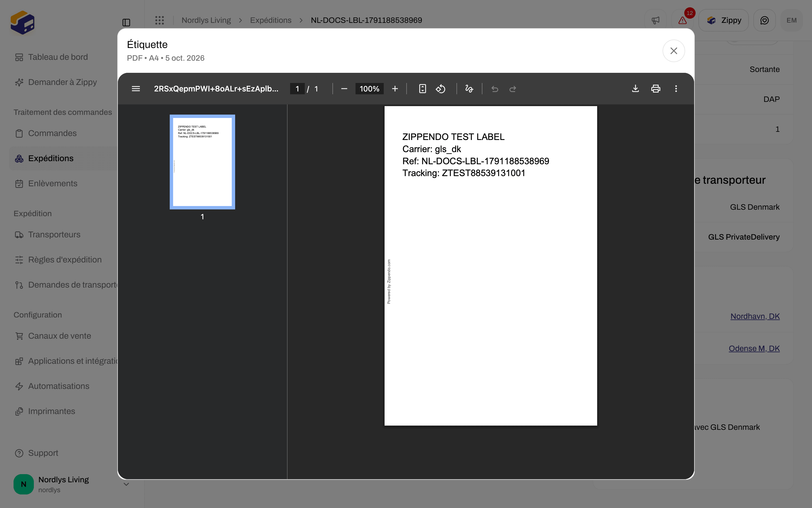Image resolution: width=812 pixels, height=508 pixels.
Task: Click the Nordhavn, DK link
Action: (x=755, y=316)
